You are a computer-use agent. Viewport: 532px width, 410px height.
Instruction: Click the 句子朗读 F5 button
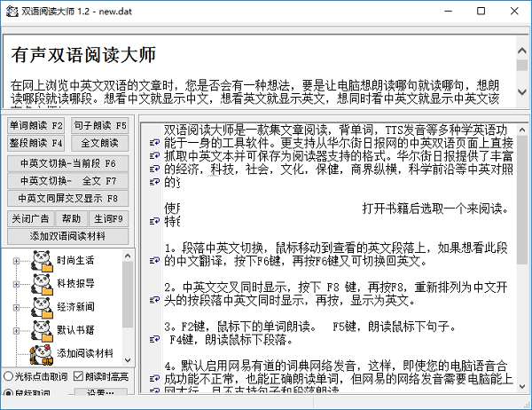click(x=99, y=126)
